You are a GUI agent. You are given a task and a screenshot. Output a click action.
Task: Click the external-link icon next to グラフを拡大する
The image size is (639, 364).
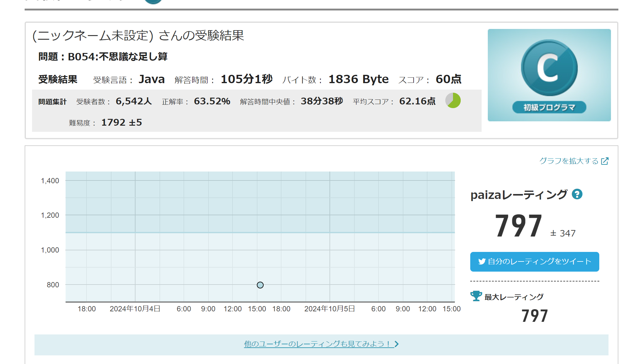605,161
